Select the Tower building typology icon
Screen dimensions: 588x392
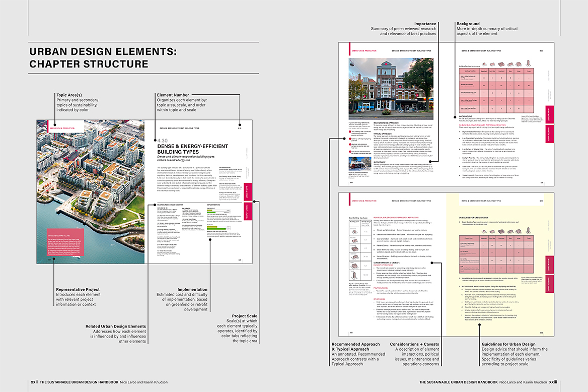click(529, 63)
